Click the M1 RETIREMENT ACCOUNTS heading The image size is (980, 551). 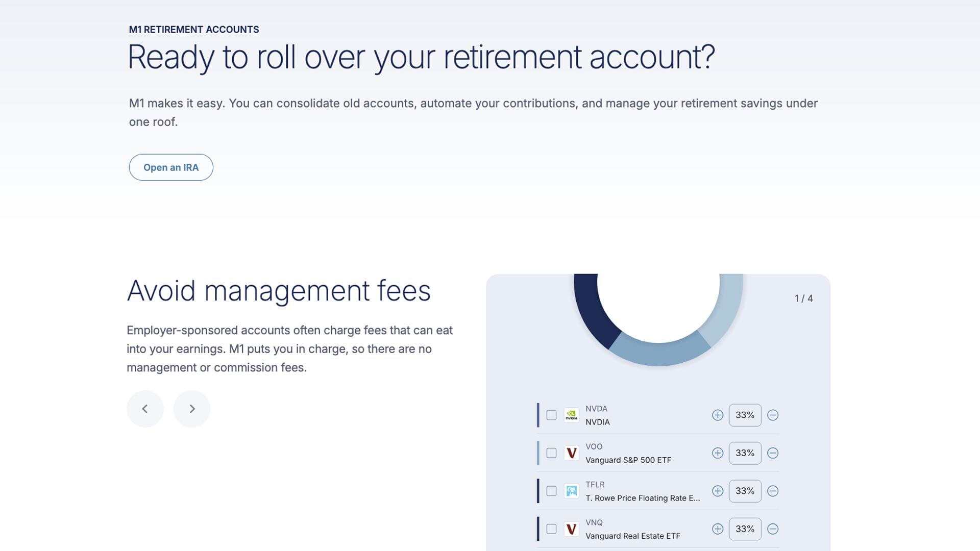tap(193, 30)
